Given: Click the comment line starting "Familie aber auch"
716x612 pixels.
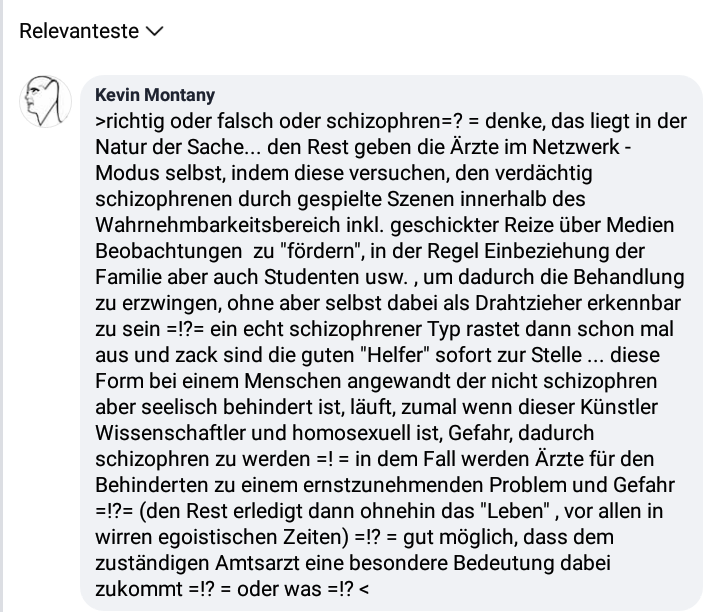Looking at the screenshot, I should pyautogui.click(x=390, y=278).
